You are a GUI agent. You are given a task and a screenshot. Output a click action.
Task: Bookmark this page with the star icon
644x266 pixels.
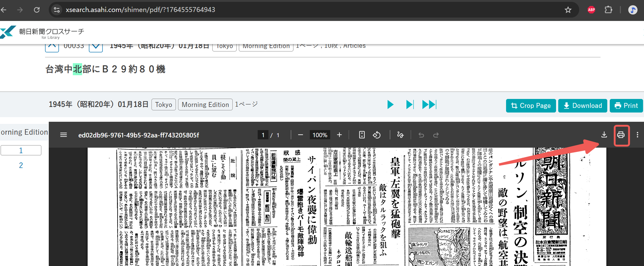[568, 10]
